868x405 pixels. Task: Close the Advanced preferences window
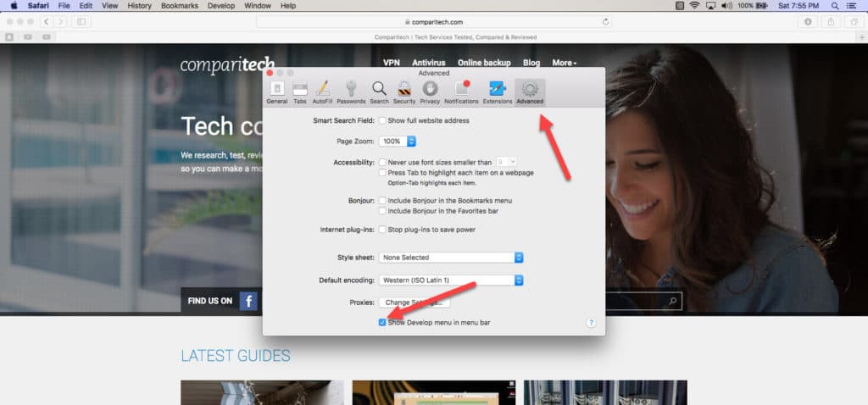(270, 73)
